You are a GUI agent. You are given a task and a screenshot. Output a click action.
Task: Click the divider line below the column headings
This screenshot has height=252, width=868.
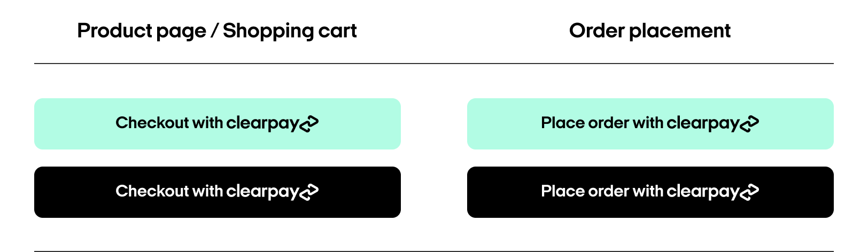[x=433, y=64]
